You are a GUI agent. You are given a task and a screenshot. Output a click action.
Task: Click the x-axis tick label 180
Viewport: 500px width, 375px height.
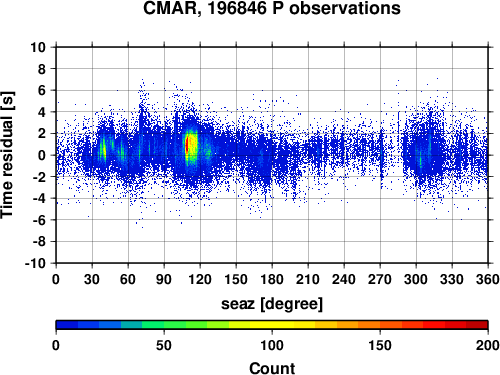pyautogui.click(x=272, y=279)
